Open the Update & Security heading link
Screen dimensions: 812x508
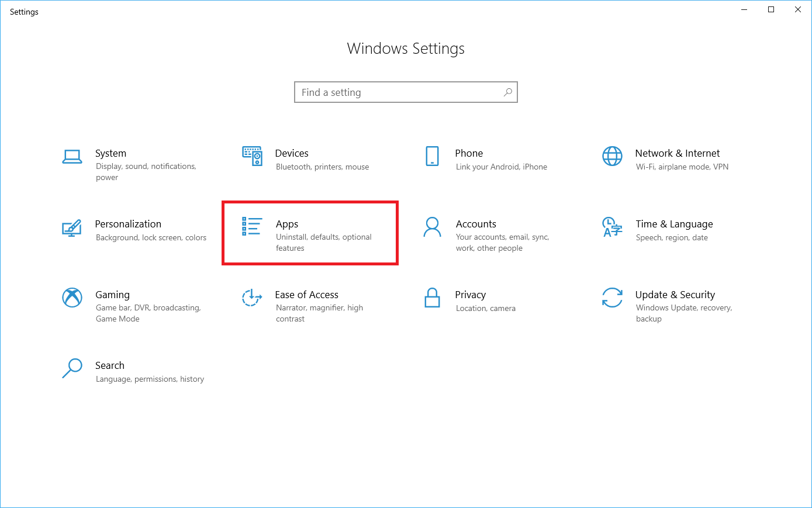pyautogui.click(x=675, y=295)
